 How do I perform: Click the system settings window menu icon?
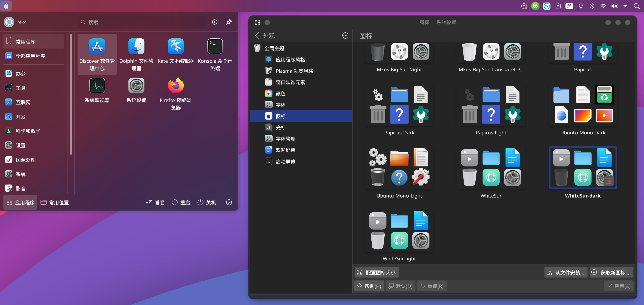coord(257,22)
